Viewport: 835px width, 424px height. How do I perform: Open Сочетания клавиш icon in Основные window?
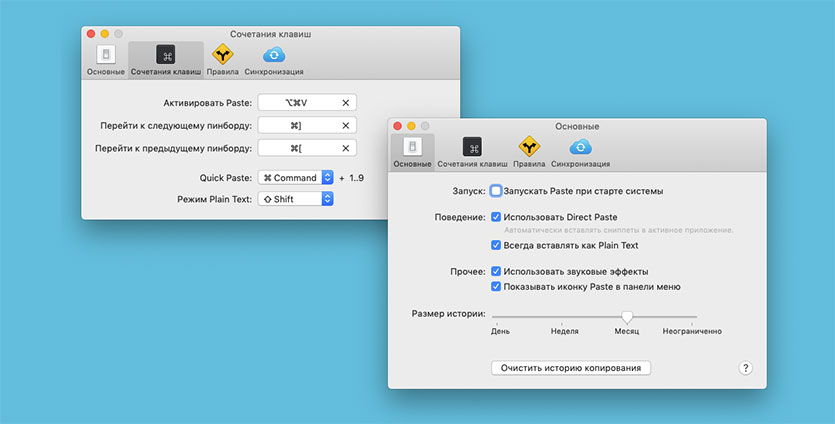(x=472, y=147)
